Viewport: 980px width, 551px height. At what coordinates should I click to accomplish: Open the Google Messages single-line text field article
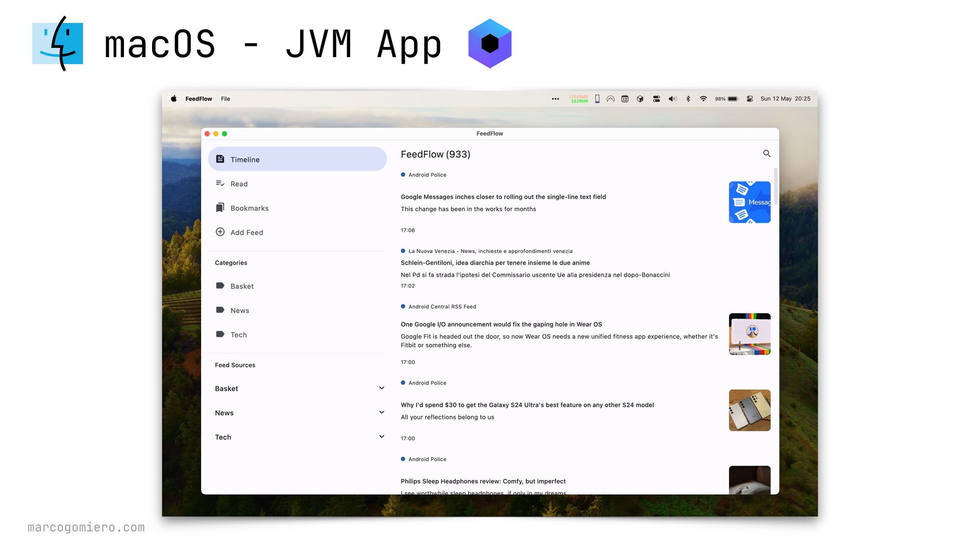tap(503, 197)
